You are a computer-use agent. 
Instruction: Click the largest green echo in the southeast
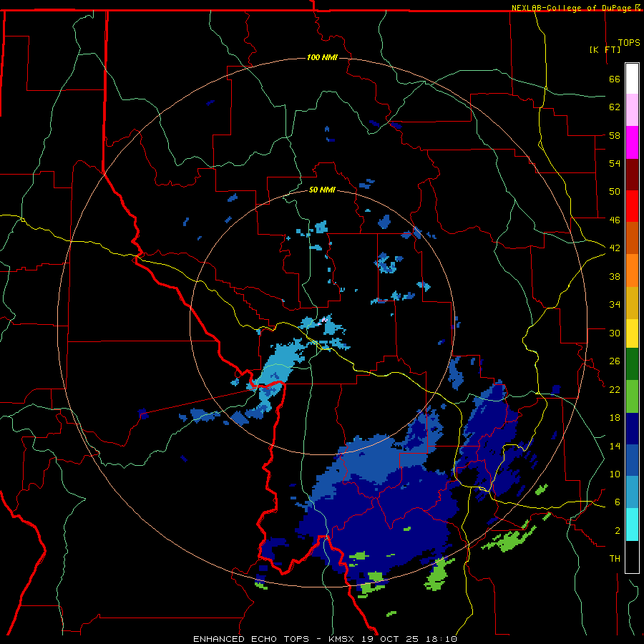coord(509,539)
